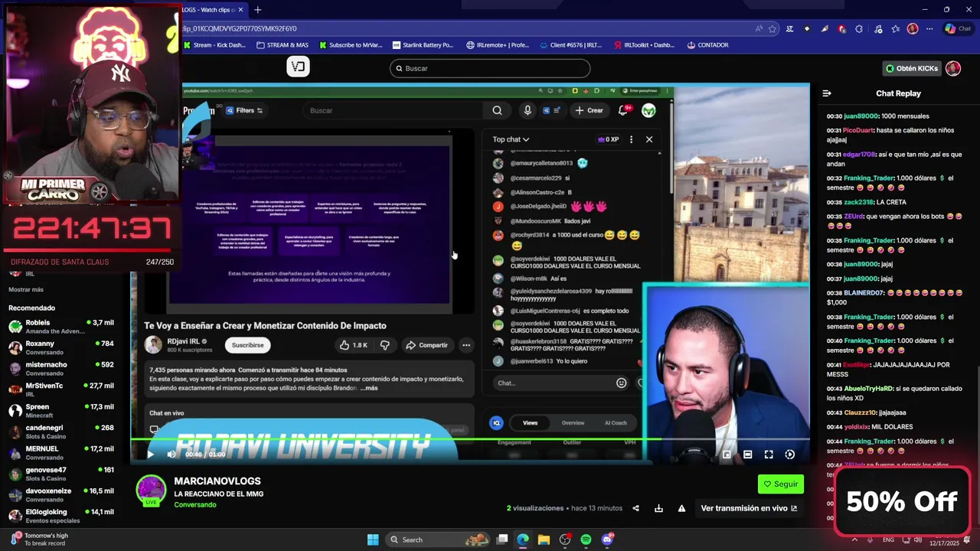Viewport: 980px width, 551px height.
Task: Show hidden system tray icons chevron
Action: [854, 540]
